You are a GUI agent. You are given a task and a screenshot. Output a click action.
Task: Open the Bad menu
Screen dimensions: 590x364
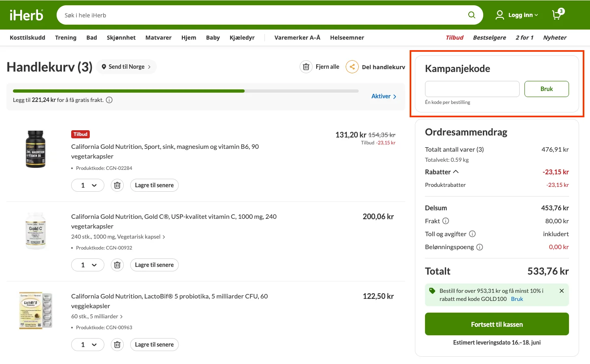coord(92,38)
